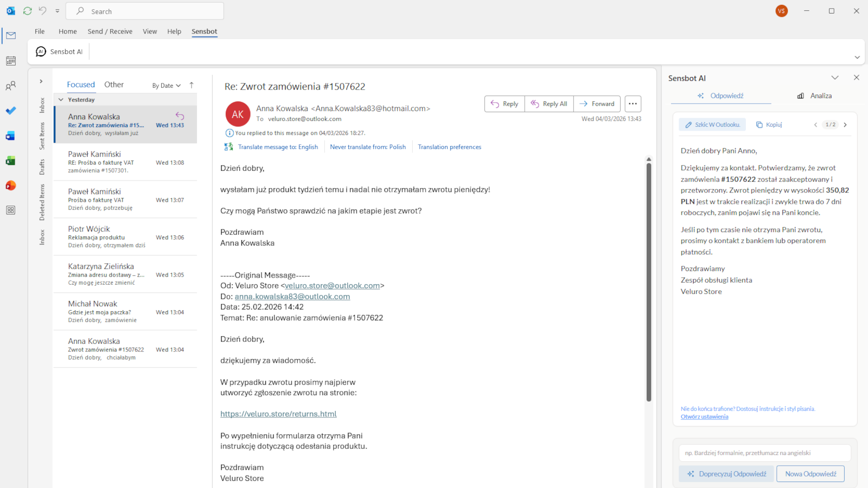The height and width of the screenshot is (488, 868).
Task: Click the Otwórz ustawienia link
Action: pos(704,417)
